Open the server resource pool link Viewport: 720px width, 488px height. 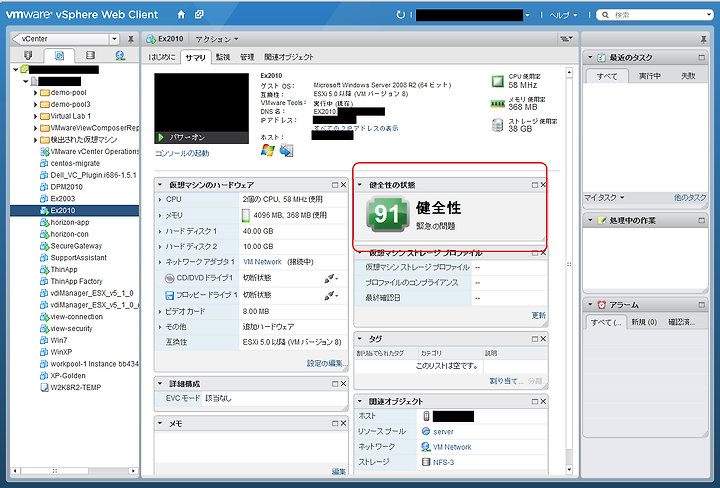[443, 432]
